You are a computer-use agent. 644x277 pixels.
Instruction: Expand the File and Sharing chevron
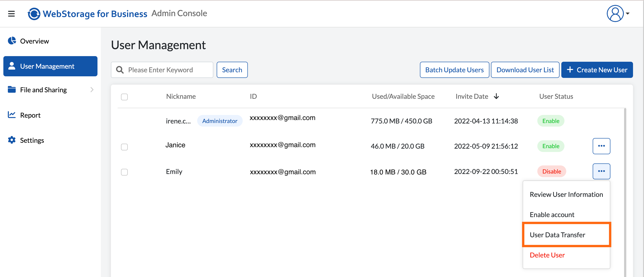92,90
